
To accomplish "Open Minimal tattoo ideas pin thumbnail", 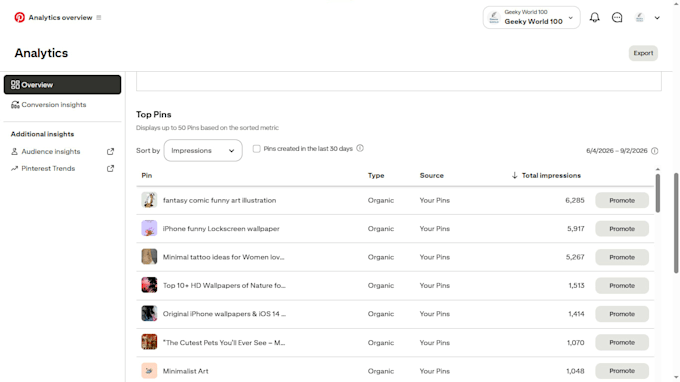I will pos(149,257).
